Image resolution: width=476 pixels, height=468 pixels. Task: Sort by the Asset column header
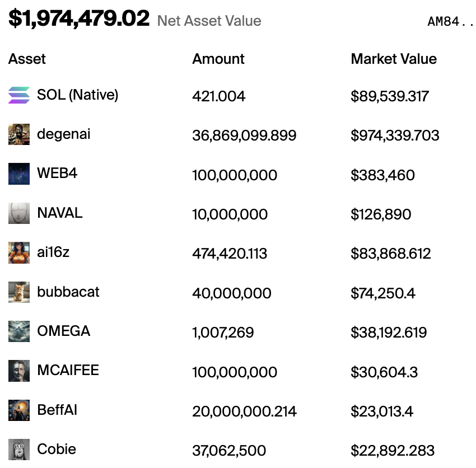coord(27,59)
